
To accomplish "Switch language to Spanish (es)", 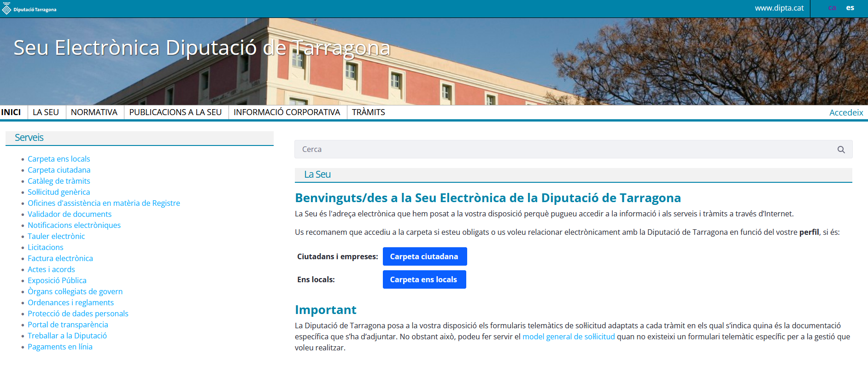I will pos(850,8).
